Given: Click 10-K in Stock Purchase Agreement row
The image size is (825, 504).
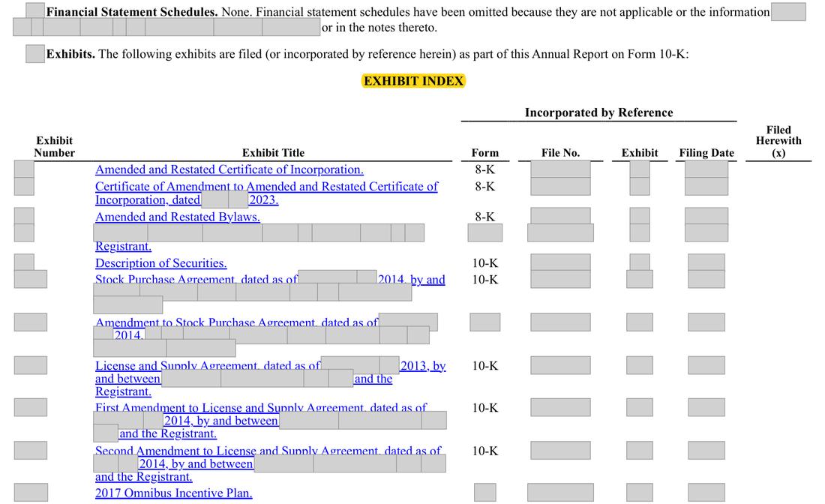Looking at the screenshot, I should tap(484, 279).
